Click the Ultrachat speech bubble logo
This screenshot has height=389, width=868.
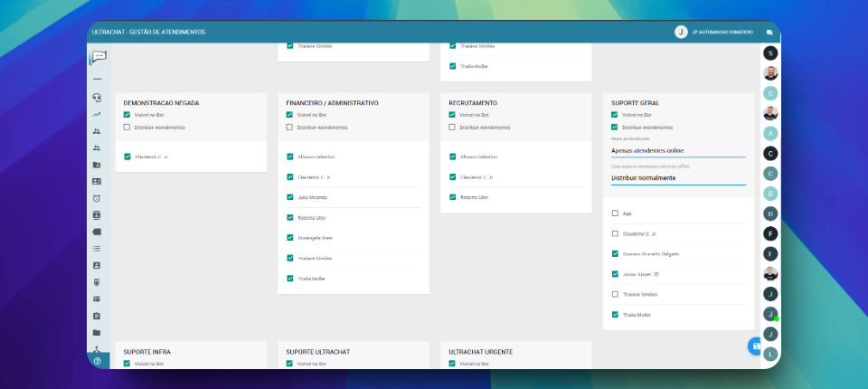coord(99,57)
